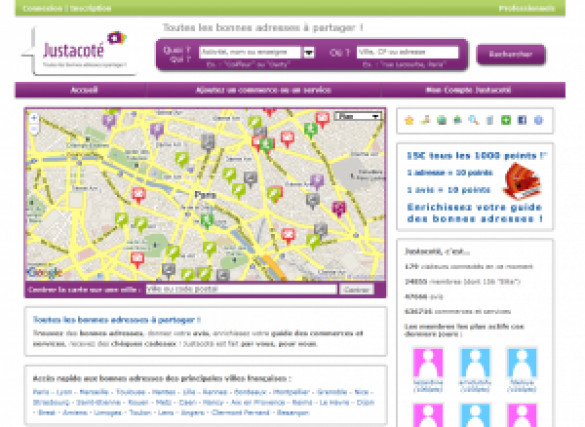Open the Dijon city link
The height and width of the screenshot is (427, 585).
[x=365, y=402]
